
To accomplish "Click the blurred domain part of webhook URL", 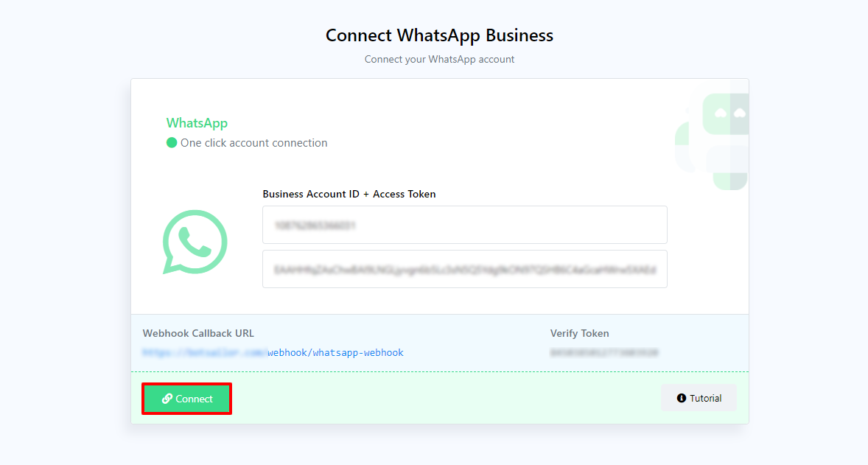I will [x=204, y=353].
